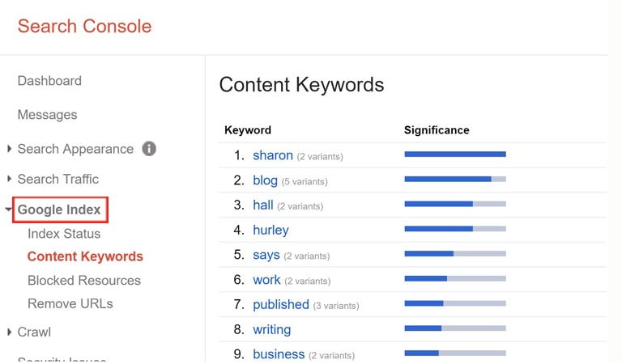622x364 pixels.
Task: Collapse the Google Index section arrow
Action: click(x=8, y=210)
